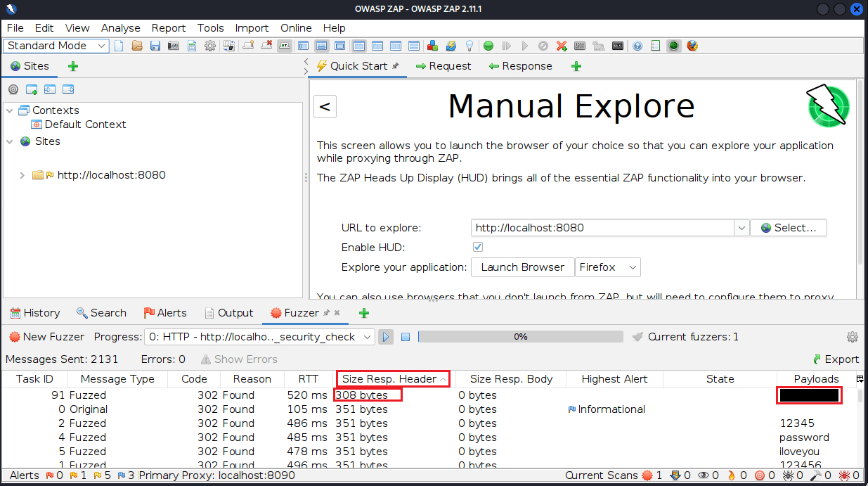868x486 pixels.
Task: Launch Firefox browser from toolbar icon
Action: coord(692,46)
